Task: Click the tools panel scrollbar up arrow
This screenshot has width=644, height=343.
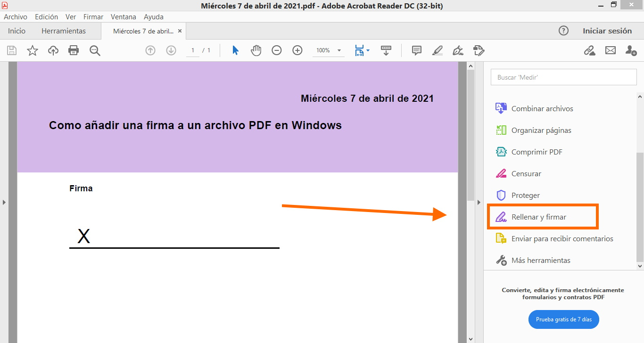Action: (x=640, y=97)
